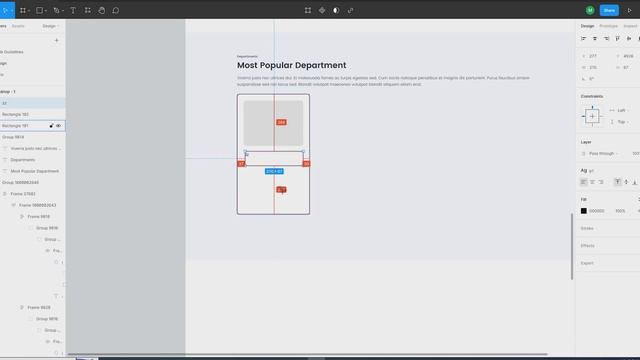640x360 pixels.
Task: Open the Pen tool dropdown arrow
Action: [x=62, y=11]
